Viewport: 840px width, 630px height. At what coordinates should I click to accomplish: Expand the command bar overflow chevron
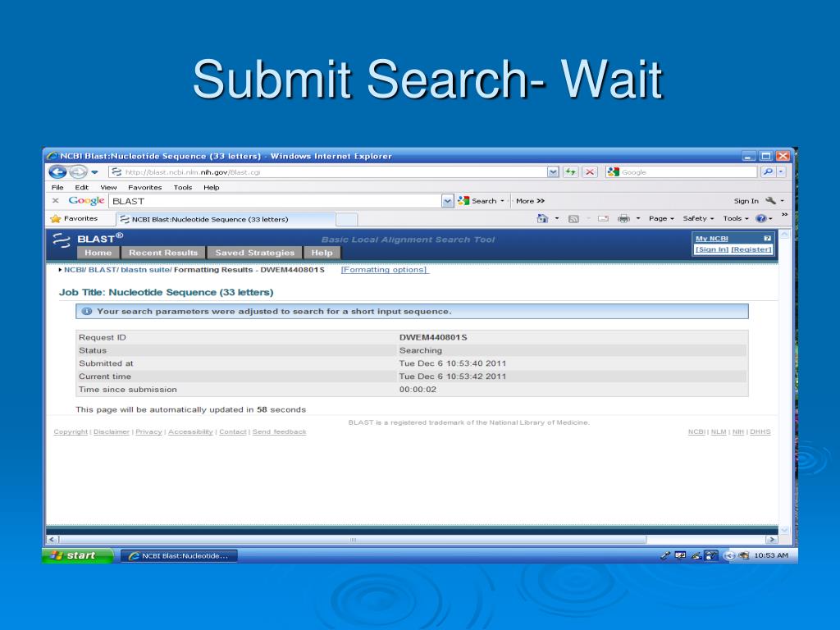tap(784, 214)
